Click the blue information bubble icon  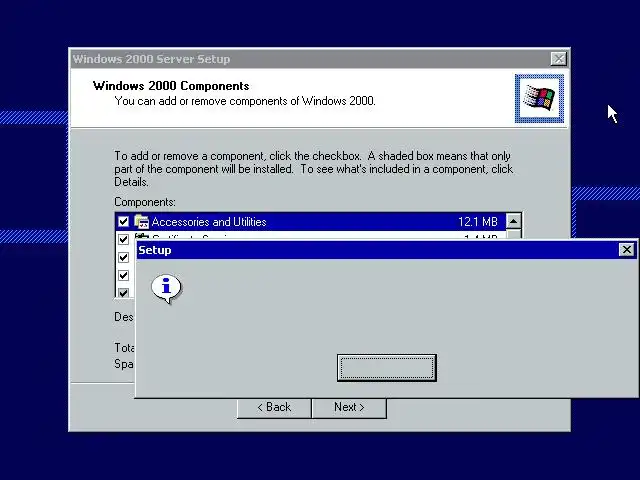coord(166,289)
